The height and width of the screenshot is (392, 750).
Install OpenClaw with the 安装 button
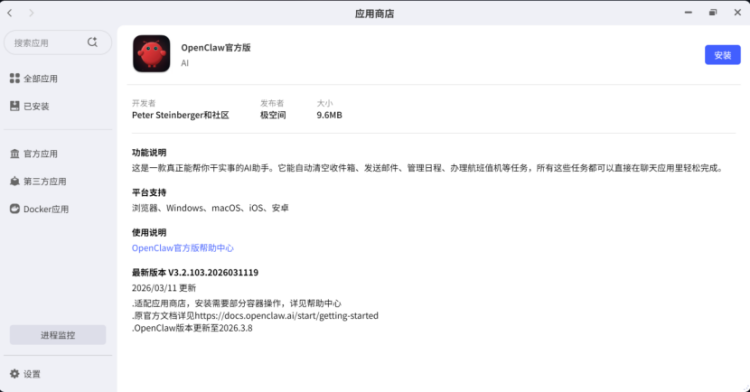coord(722,55)
